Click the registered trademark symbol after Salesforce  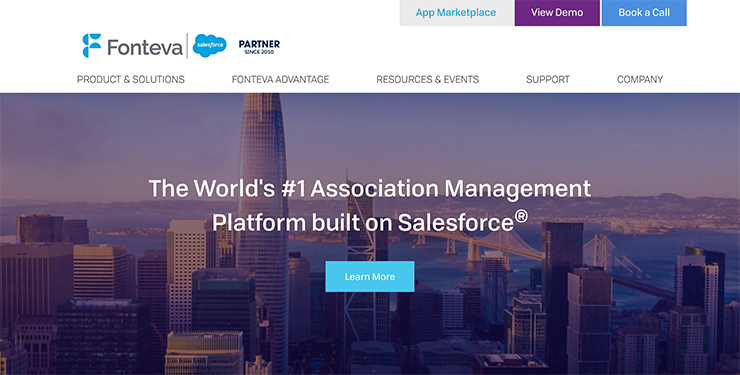(x=521, y=216)
